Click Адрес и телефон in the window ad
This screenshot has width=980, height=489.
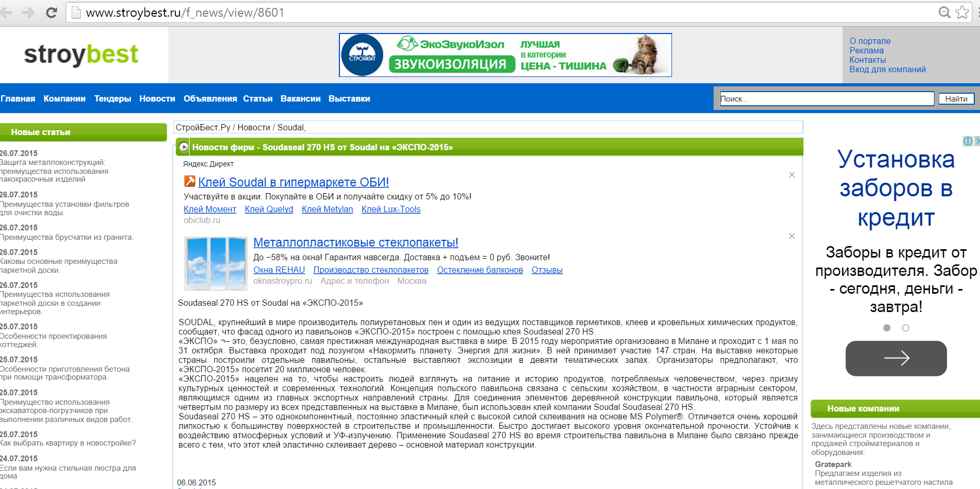355,281
